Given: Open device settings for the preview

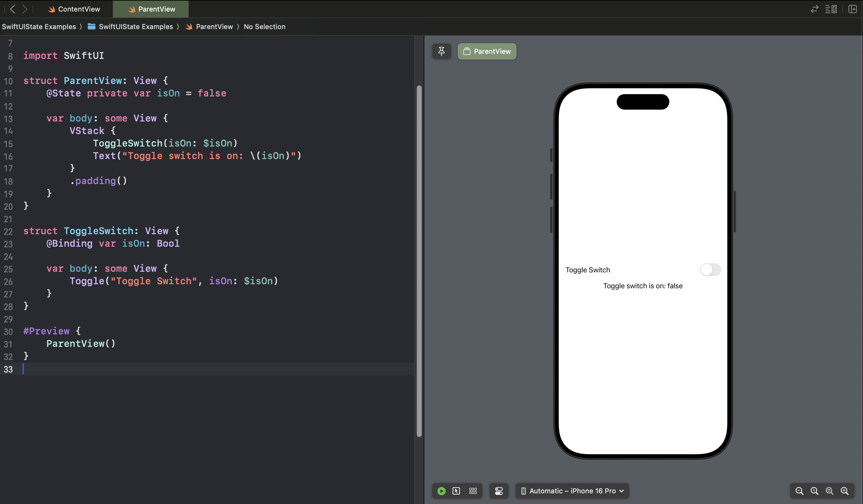Looking at the screenshot, I should pyautogui.click(x=499, y=491).
